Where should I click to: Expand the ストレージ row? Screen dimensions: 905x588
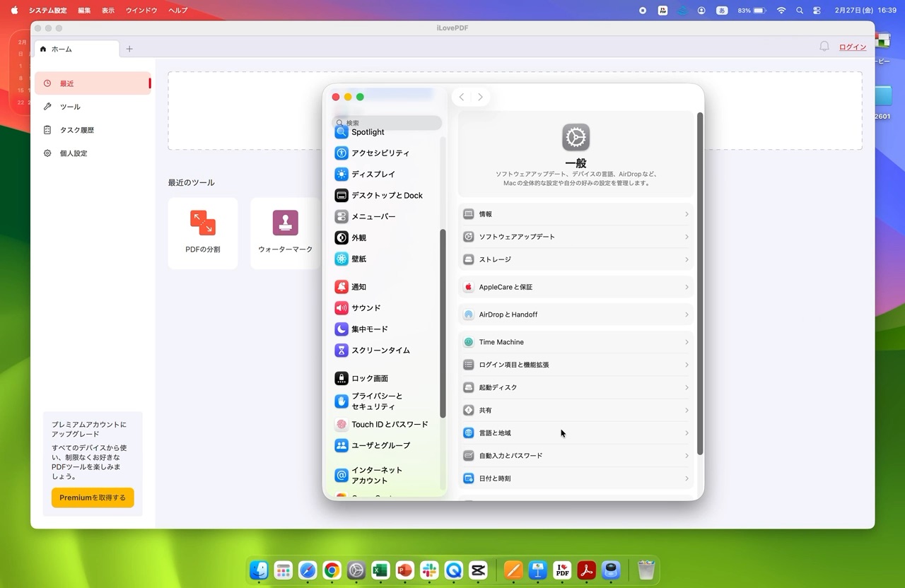click(x=576, y=259)
